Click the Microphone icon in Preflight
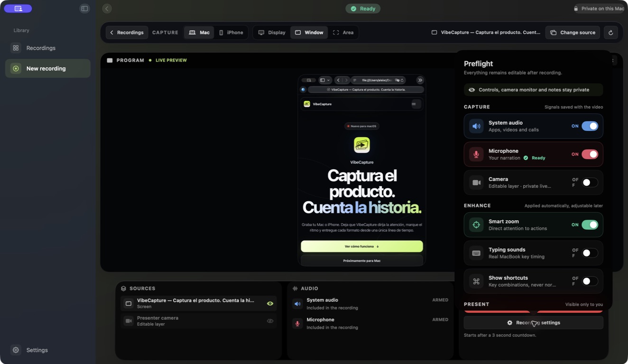This screenshot has width=628, height=364. click(476, 155)
